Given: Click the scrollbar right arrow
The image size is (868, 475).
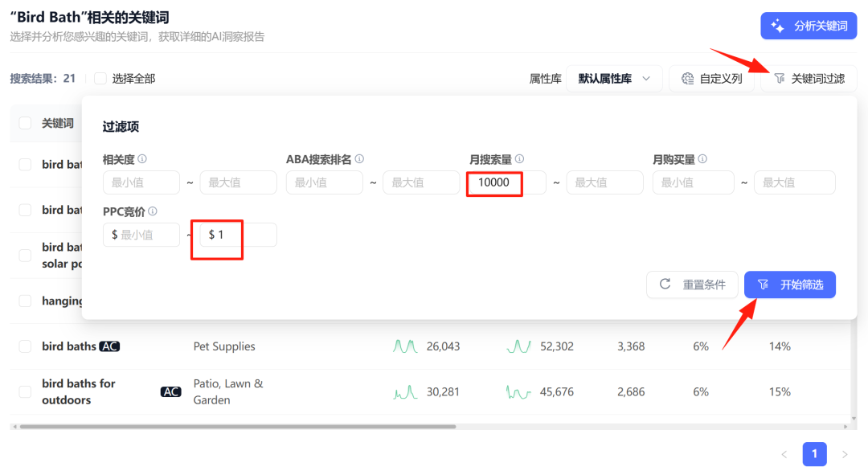Looking at the screenshot, I should pos(845,427).
